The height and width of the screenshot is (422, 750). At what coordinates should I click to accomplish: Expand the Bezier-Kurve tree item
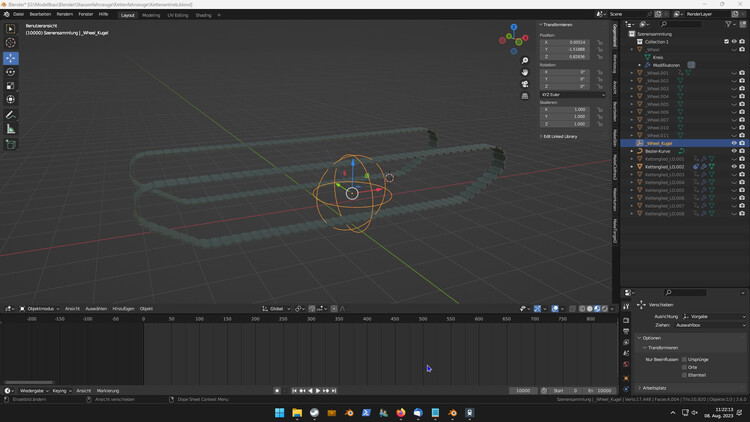632,151
